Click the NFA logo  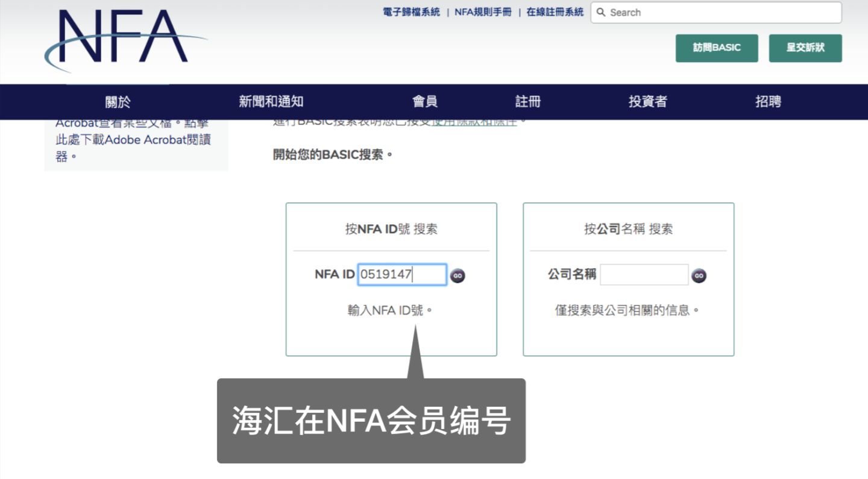click(125, 40)
